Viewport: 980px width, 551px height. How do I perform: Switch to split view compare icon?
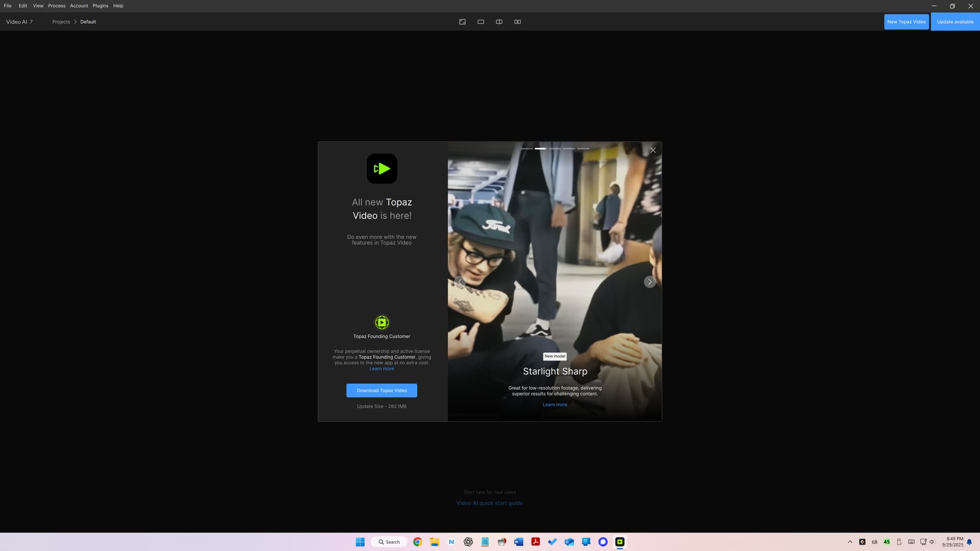[499, 22]
